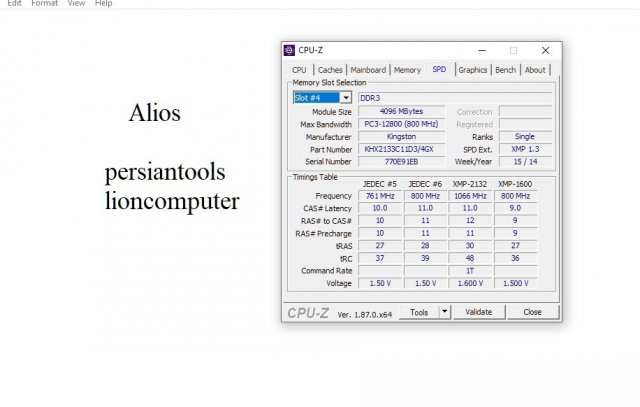Click the 30 tRAS cell
The image size is (640, 407).
[x=470, y=246]
